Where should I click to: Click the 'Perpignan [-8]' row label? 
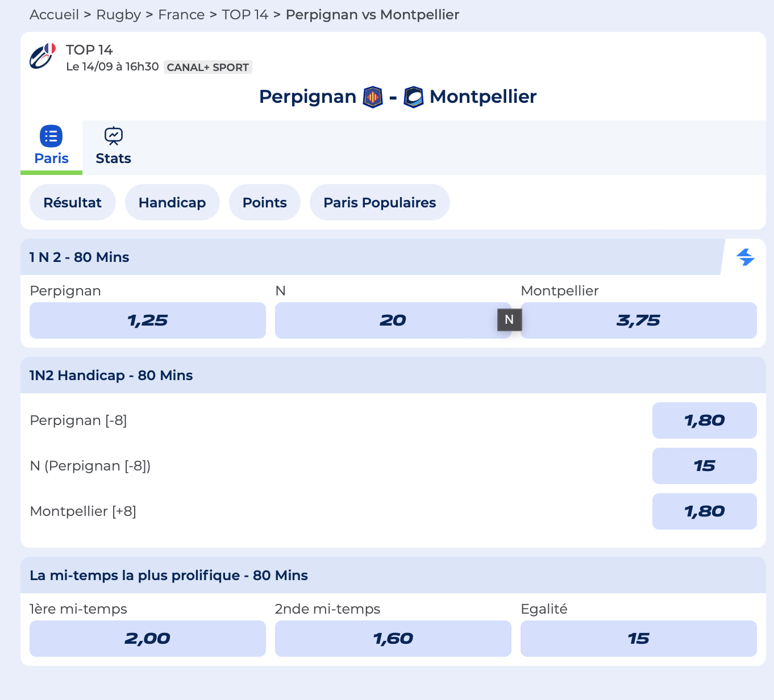click(x=78, y=420)
